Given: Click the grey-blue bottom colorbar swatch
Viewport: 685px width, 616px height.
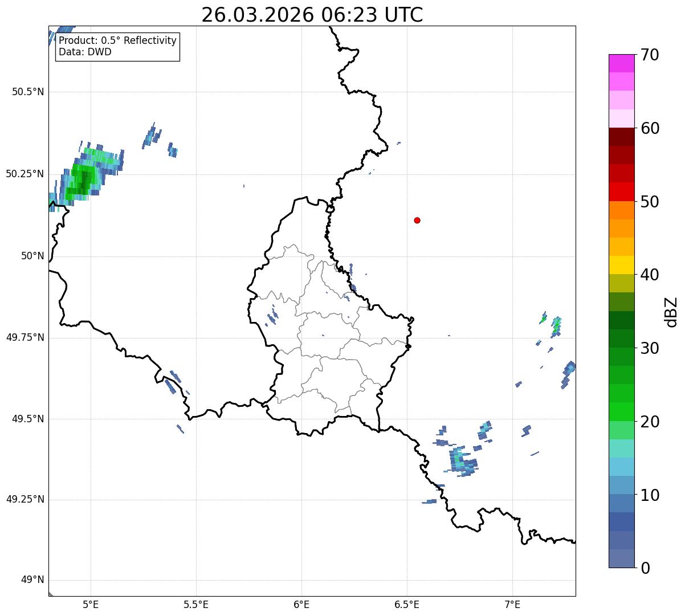Looking at the screenshot, I should click(621, 558).
